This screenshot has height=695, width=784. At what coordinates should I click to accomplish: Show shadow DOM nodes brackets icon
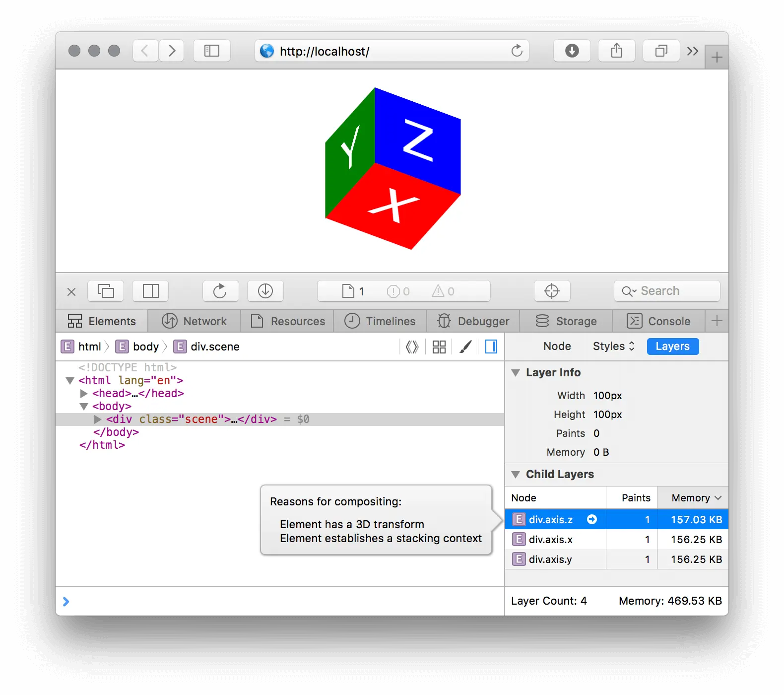(412, 347)
